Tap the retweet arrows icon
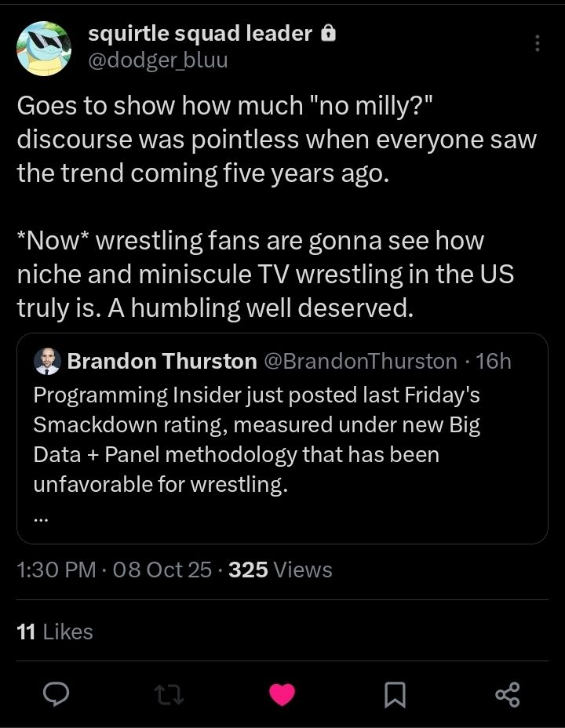565x728 pixels. click(169, 695)
